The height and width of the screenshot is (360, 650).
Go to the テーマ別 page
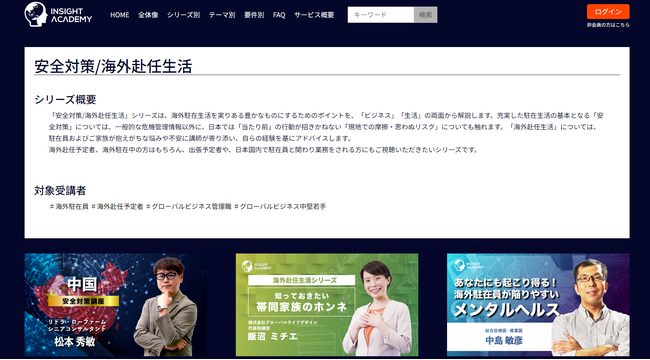(x=222, y=15)
